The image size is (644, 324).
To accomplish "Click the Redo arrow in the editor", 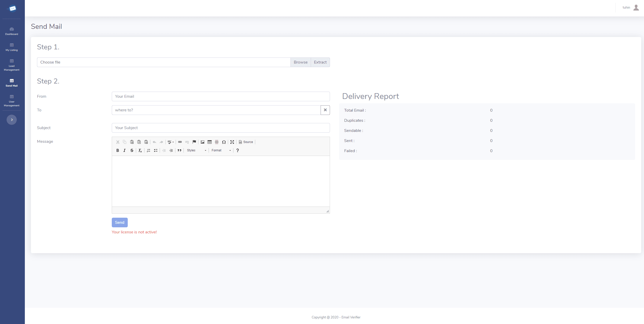I will click(x=161, y=142).
